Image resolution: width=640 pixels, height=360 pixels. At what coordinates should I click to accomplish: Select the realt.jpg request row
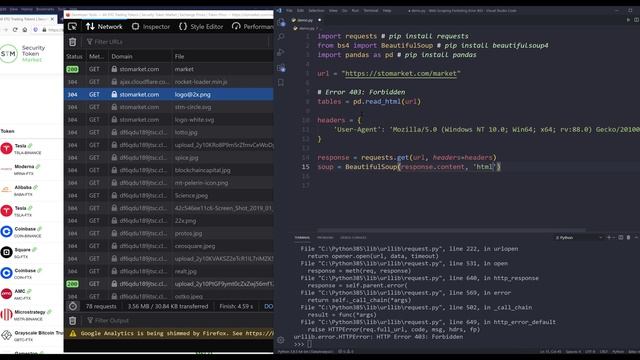click(169, 271)
